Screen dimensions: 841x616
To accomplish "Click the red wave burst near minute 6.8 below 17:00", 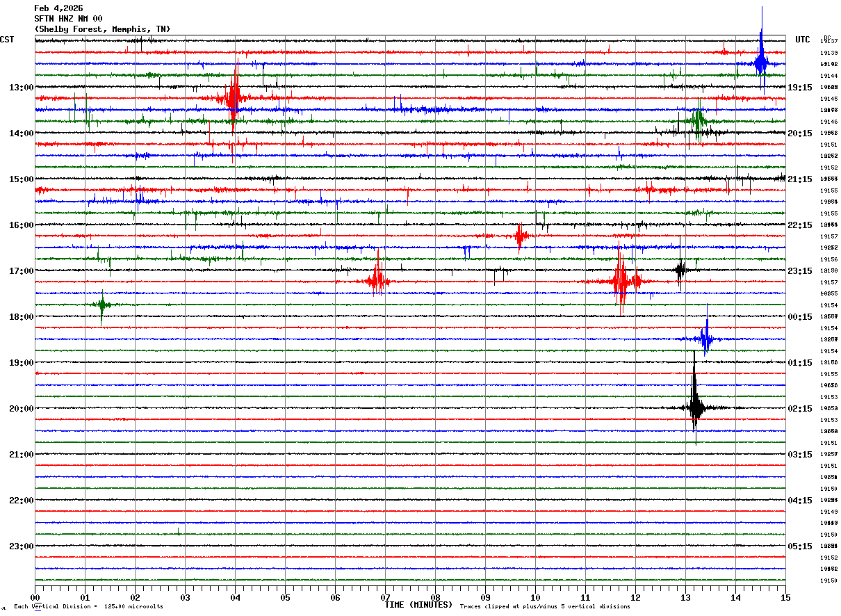I will coord(377,281).
